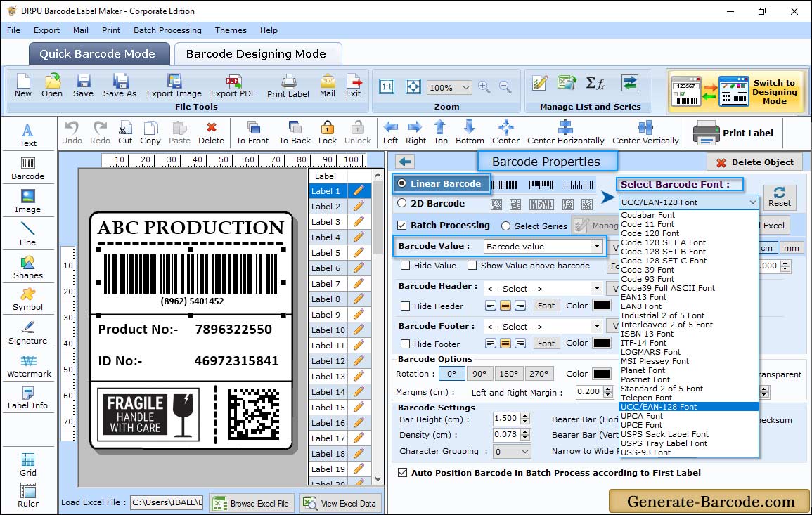Choose the Select Series radio button
The image size is (812, 515).
(506, 226)
